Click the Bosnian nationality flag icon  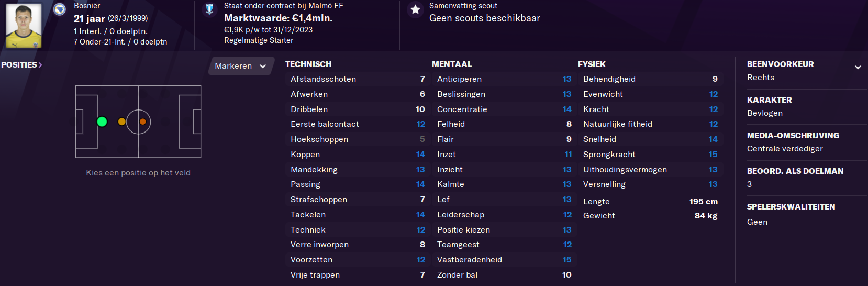60,9
